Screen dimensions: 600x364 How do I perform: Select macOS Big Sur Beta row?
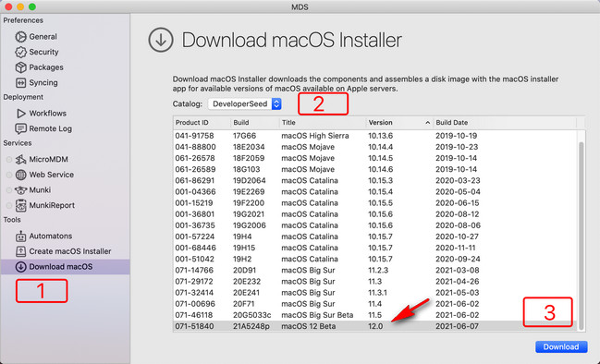coord(375,315)
